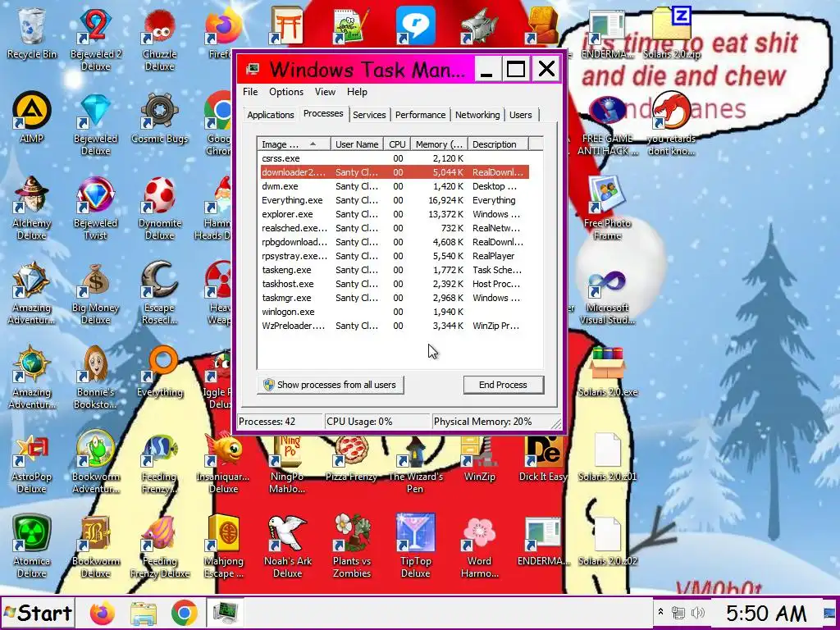Open the Help menu in Task Manager
The image size is (840, 630).
(x=357, y=92)
